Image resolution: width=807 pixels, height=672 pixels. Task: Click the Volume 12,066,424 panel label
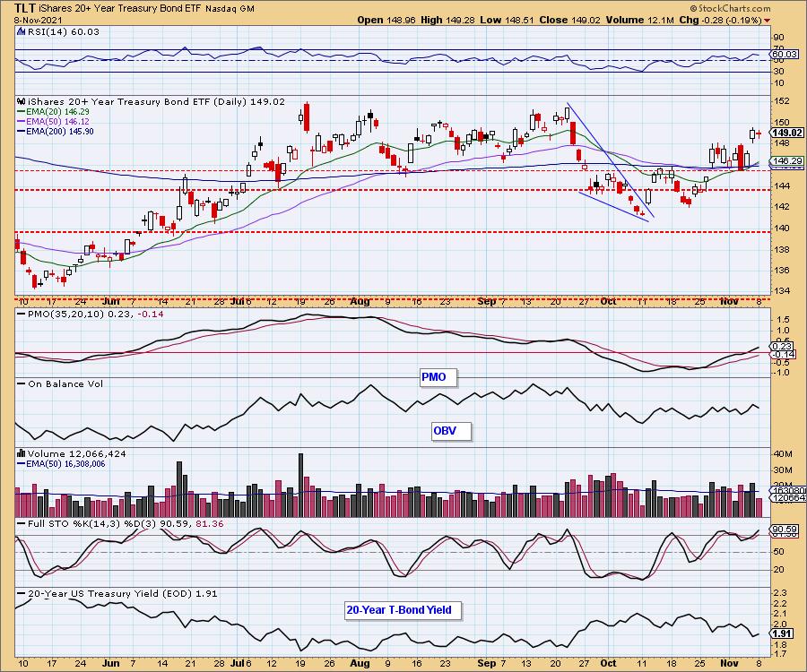(x=77, y=453)
